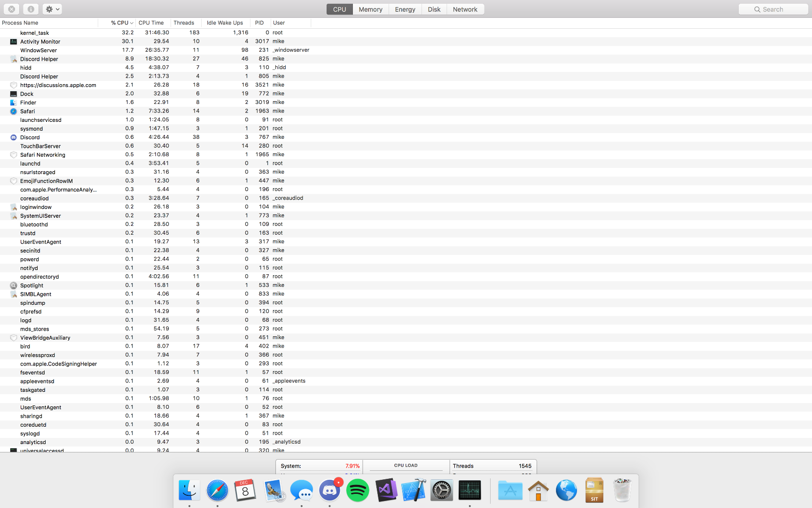
Task: Click the Spotlight process row icon
Action: (x=14, y=285)
